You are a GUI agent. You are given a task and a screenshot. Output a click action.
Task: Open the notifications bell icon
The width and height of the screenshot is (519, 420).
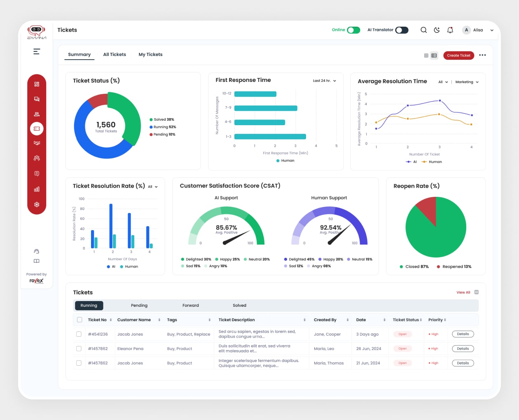point(450,30)
